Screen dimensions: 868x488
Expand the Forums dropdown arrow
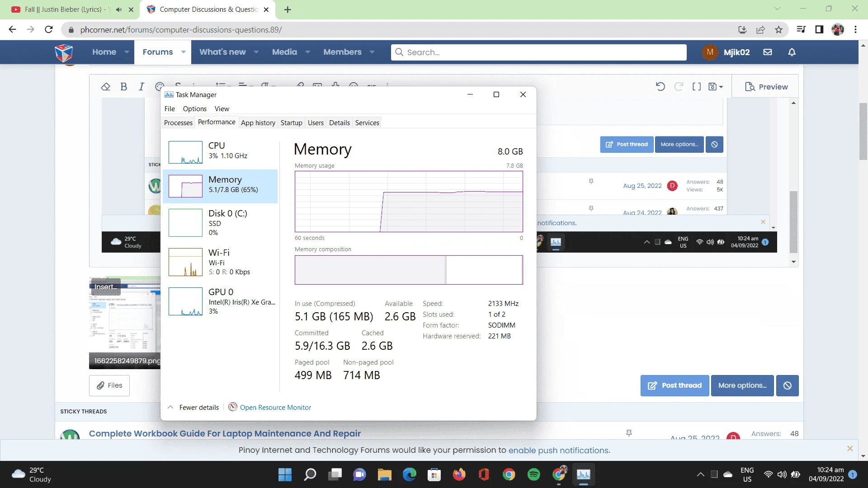pyautogui.click(x=183, y=52)
